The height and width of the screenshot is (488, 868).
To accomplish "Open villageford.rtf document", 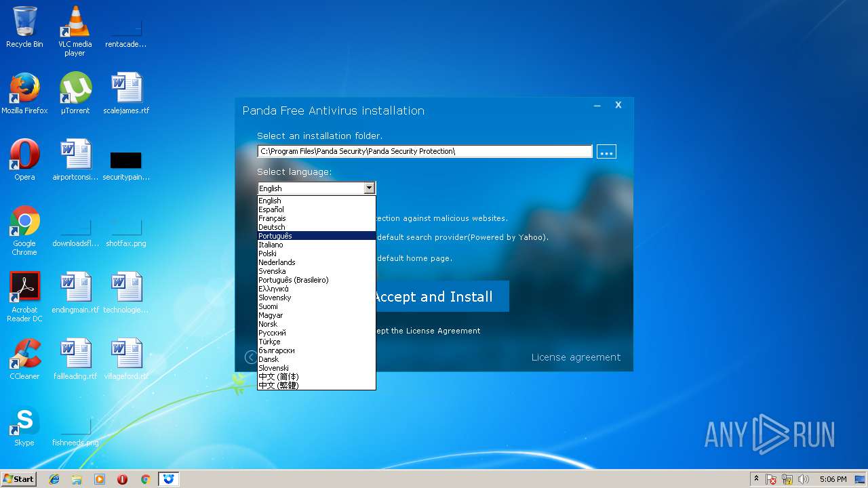I will pyautogui.click(x=126, y=359).
